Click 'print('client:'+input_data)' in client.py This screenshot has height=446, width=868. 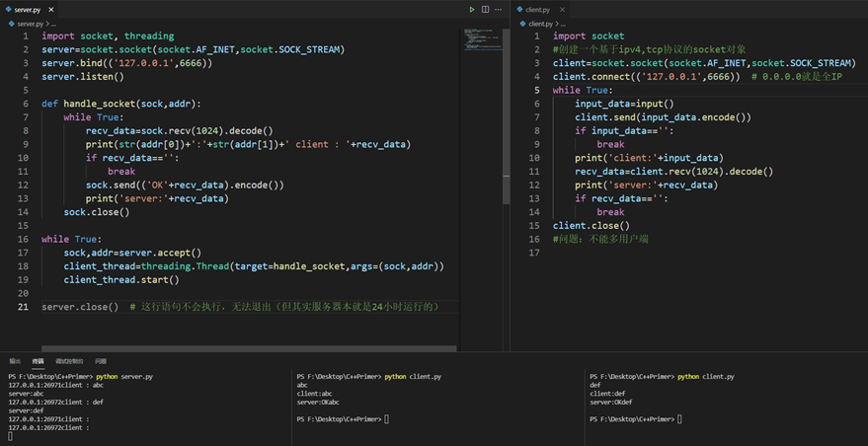[650, 158]
